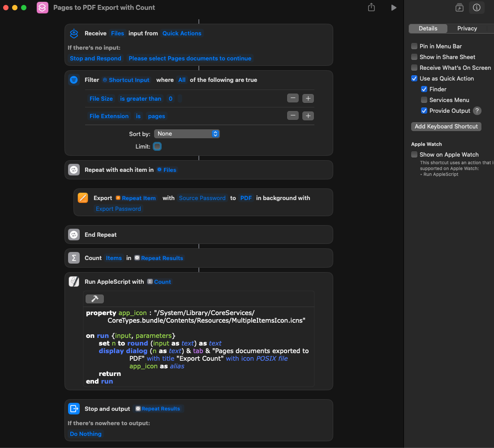Enable the Services Menu checkbox
494x448 pixels.
[x=424, y=100]
